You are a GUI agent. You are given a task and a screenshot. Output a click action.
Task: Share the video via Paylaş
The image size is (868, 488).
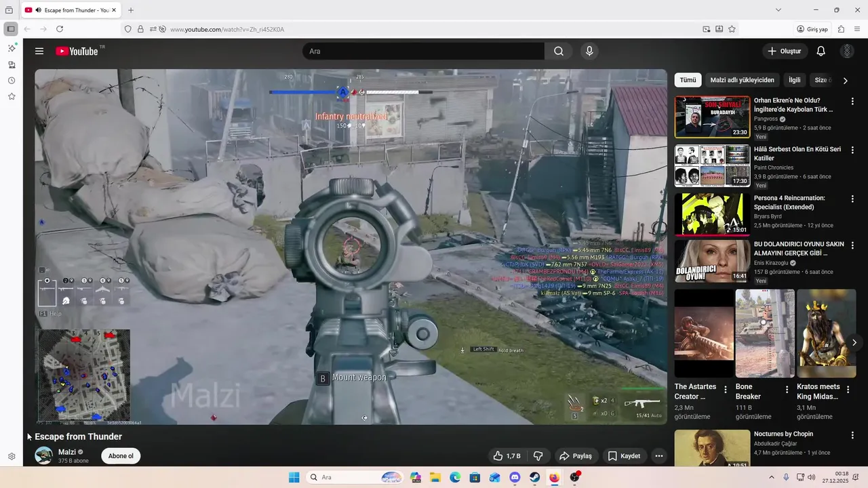coord(576,456)
